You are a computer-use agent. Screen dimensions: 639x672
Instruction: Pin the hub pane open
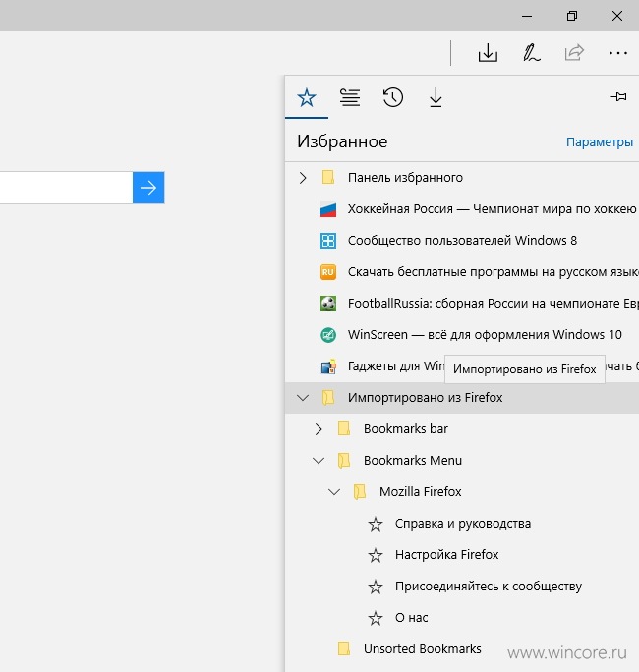tap(618, 97)
